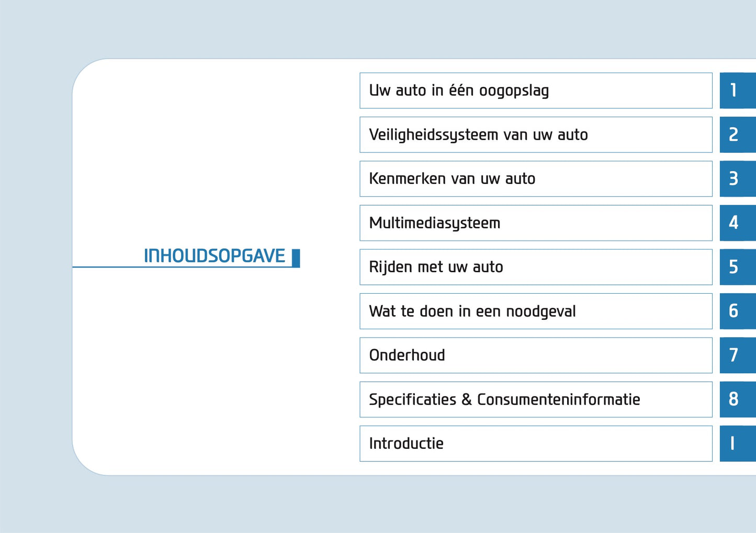Image resolution: width=756 pixels, height=533 pixels.
Task: Open the 'Uw auto in één oogopslag' chapter
Action: click(535, 91)
